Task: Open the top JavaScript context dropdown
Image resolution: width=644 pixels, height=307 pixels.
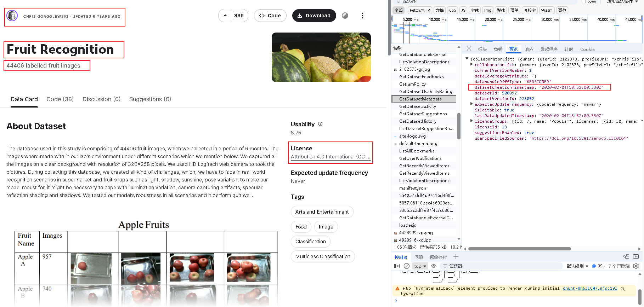Action: tap(420, 266)
